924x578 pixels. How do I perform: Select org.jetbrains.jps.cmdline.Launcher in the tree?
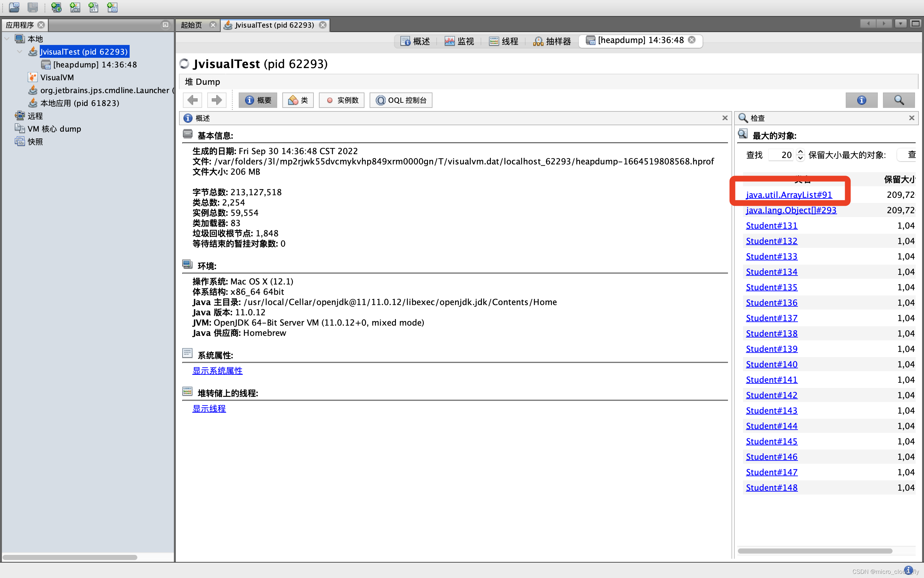click(107, 90)
